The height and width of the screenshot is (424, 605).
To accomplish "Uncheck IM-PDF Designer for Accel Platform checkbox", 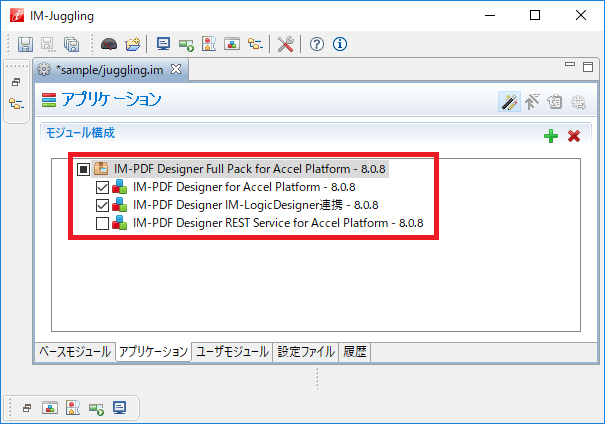I will (x=102, y=187).
